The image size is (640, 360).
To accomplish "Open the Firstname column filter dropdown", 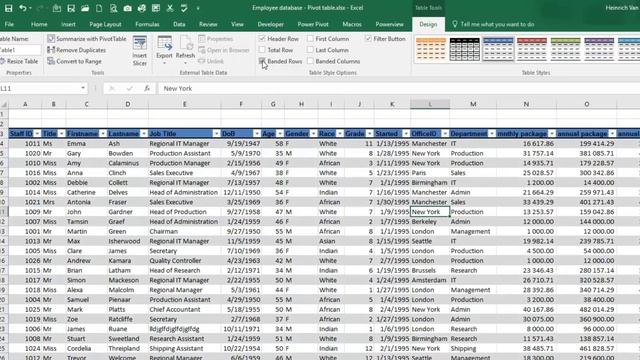I will pos(103,133).
